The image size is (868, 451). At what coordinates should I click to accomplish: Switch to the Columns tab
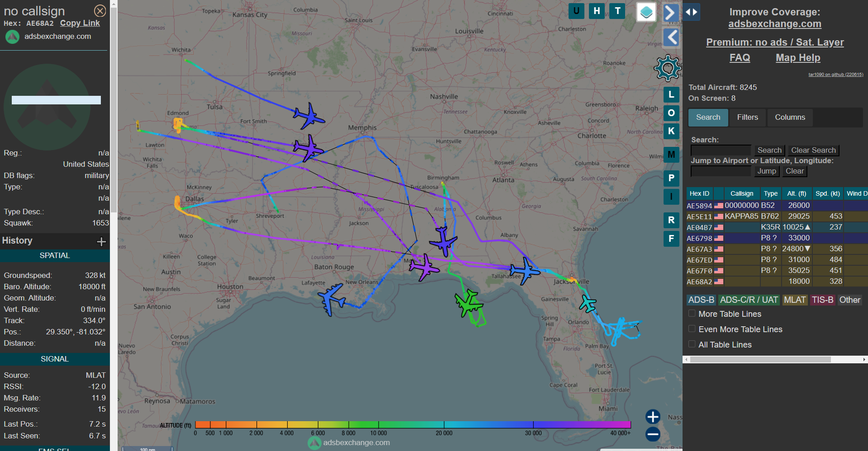(790, 117)
